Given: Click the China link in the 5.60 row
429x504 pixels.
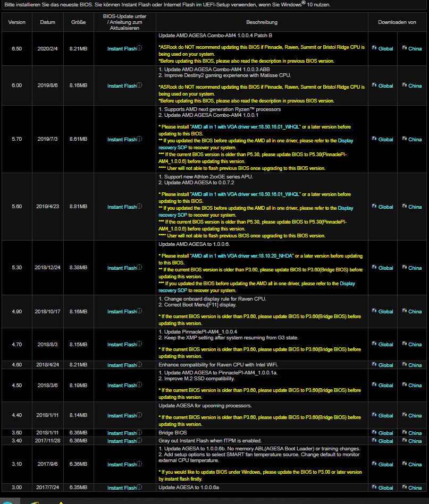Looking at the screenshot, I should tap(415, 207).
